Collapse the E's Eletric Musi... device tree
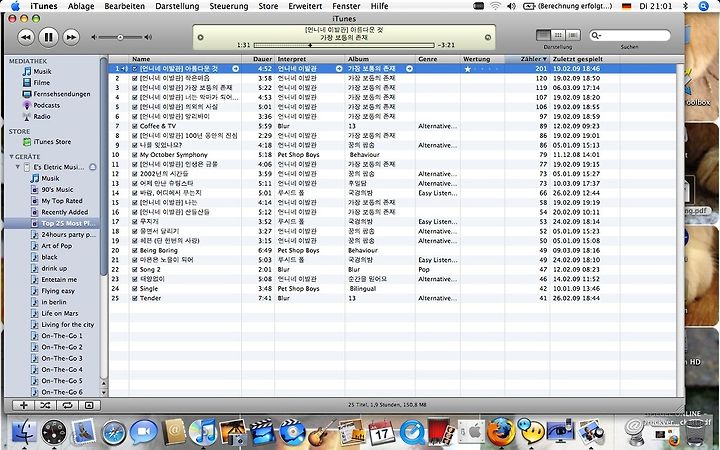Viewport: 720px width, 450px height. tap(18, 167)
